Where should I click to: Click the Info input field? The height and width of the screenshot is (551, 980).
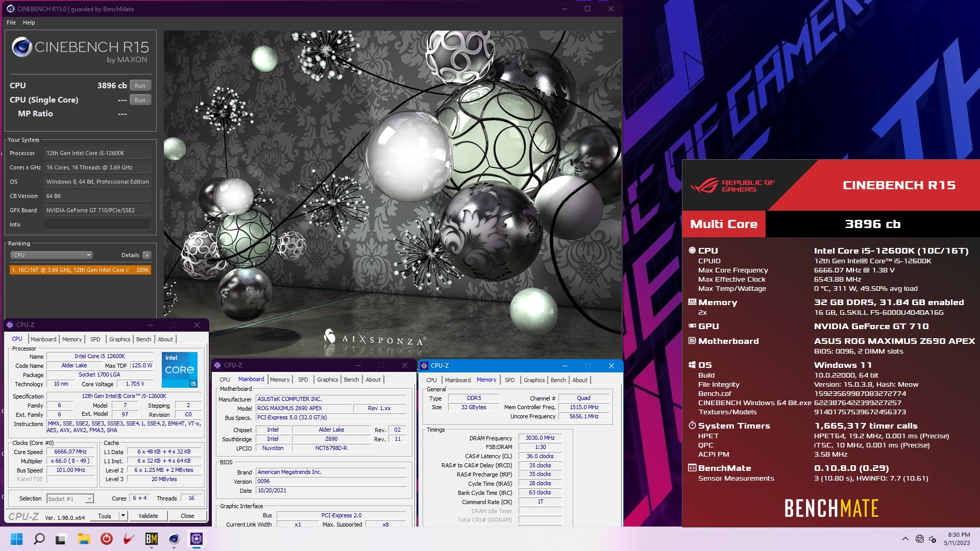(97, 224)
